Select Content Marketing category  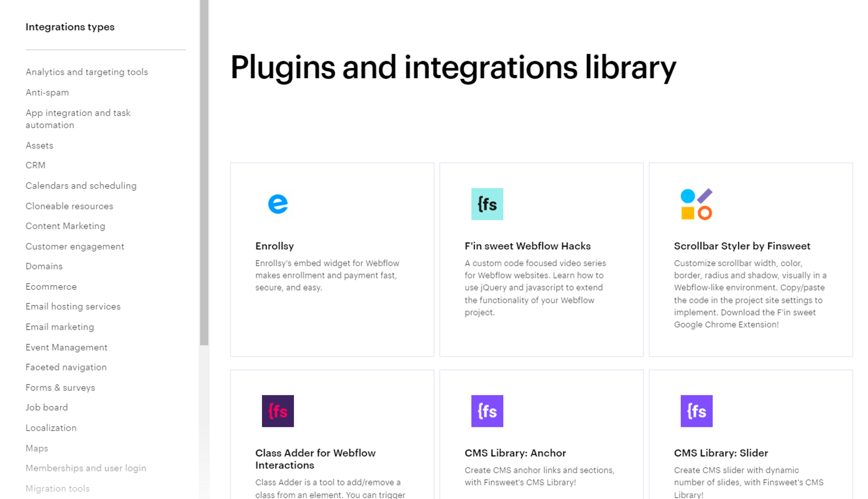tap(65, 226)
